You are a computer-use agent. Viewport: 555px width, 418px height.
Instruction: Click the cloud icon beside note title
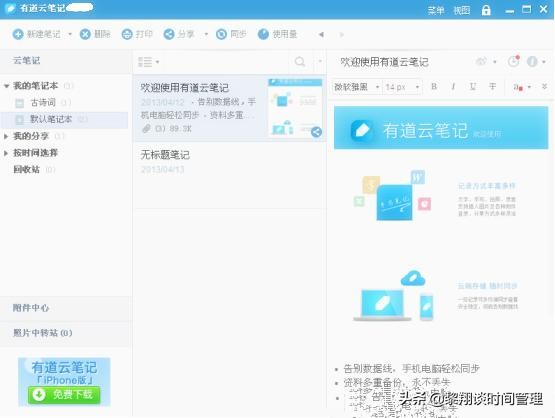click(481, 62)
